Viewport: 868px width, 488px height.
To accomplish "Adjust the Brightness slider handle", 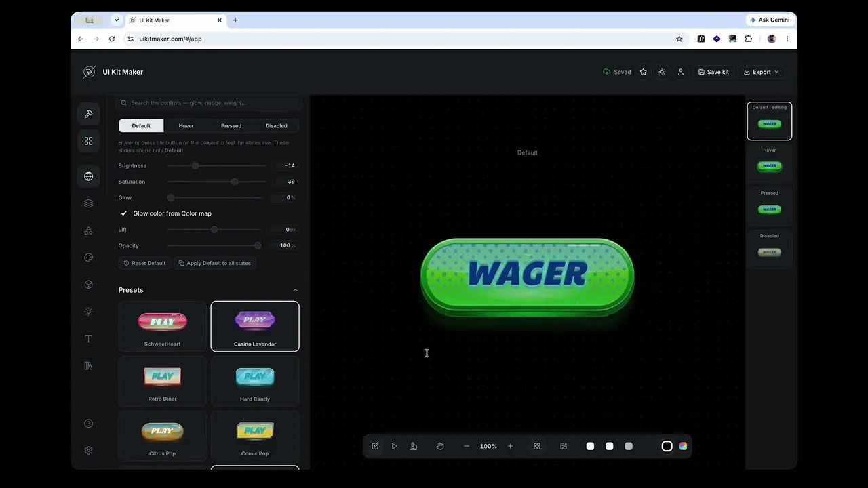I will click(195, 165).
